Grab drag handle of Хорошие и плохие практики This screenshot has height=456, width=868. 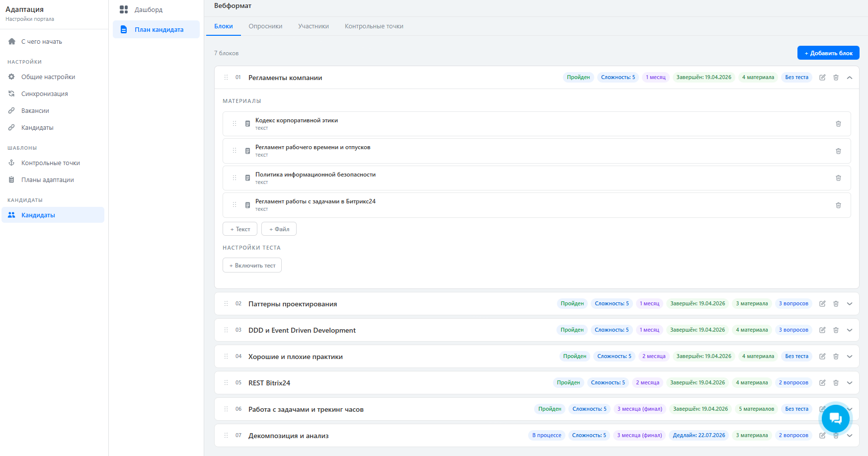[x=226, y=357]
